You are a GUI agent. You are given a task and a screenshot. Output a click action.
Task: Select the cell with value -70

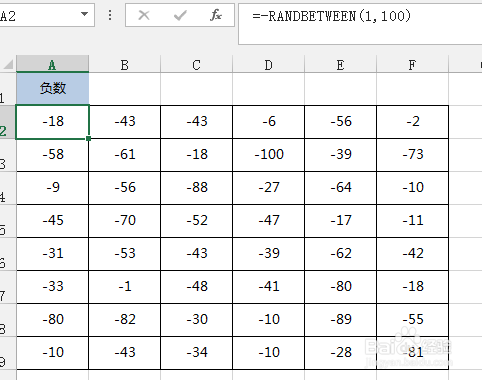point(124,221)
